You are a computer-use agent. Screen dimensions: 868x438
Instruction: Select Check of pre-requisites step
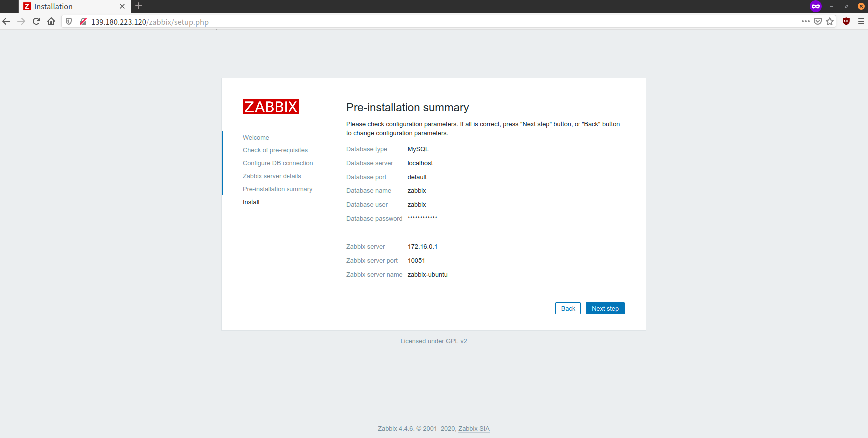[275, 150]
